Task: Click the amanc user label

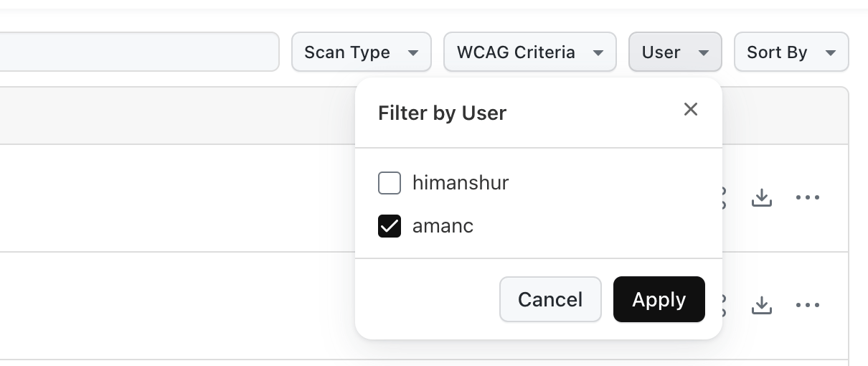Action: [443, 226]
